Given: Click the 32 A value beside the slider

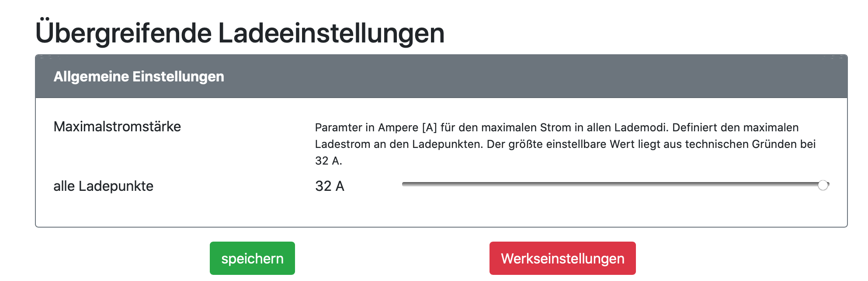Looking at the screenshot, I should 330,186.
